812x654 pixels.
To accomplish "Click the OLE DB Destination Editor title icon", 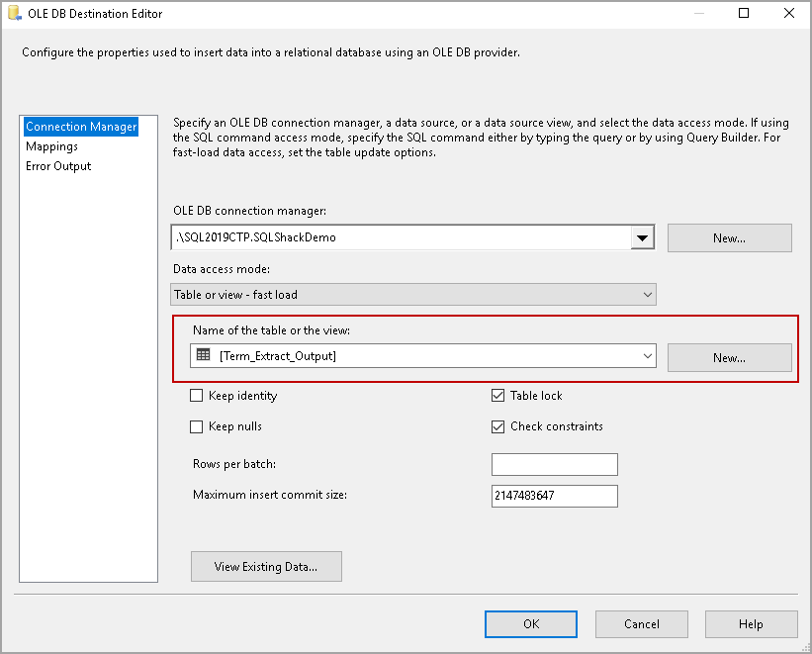I will click(x=14, y=14).
